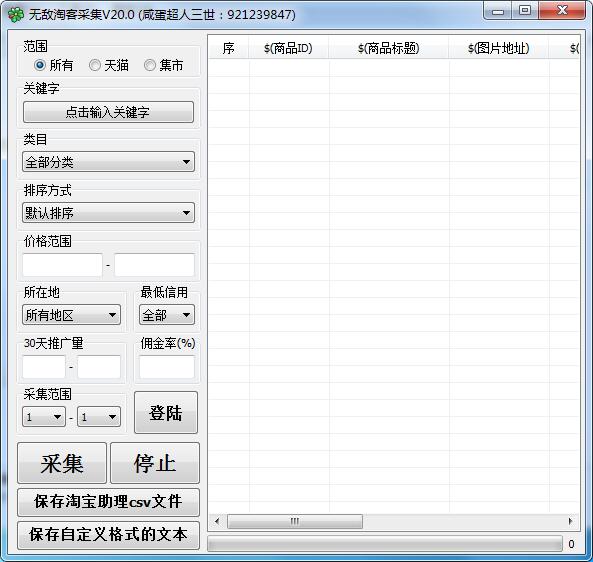This screenshot has height=562, width=593.
Task: Click the $(商品ID) column header
Action: (288, 48)
